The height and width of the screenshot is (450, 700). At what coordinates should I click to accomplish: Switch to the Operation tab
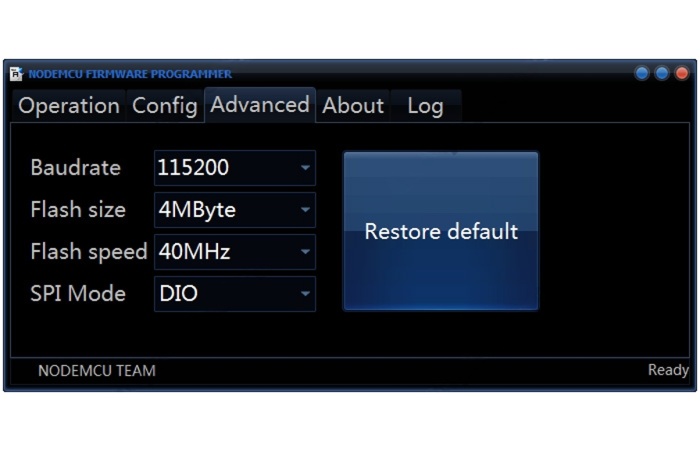pos(69,106)
